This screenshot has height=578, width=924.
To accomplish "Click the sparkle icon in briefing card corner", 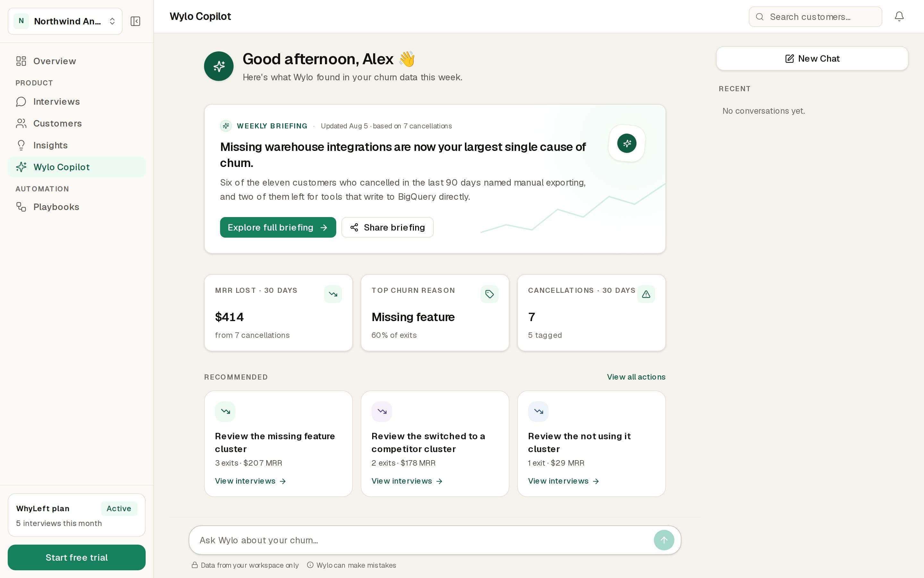I will coord(627,143).
